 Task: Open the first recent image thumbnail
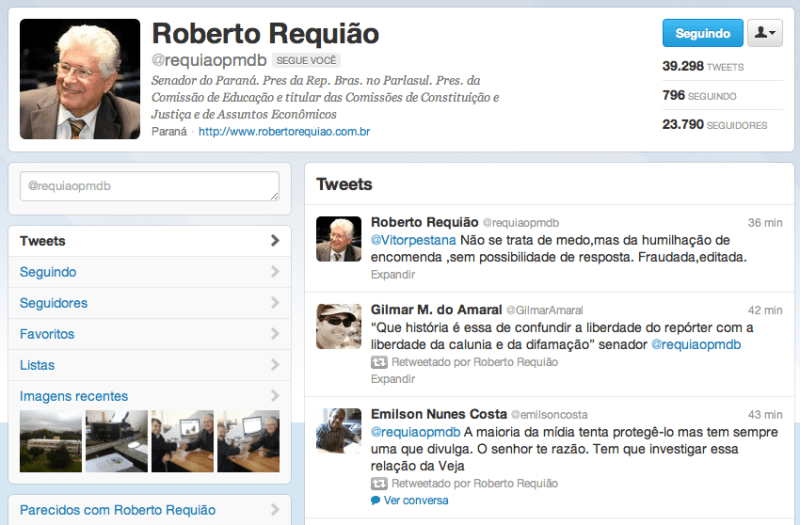click(51, 441)
